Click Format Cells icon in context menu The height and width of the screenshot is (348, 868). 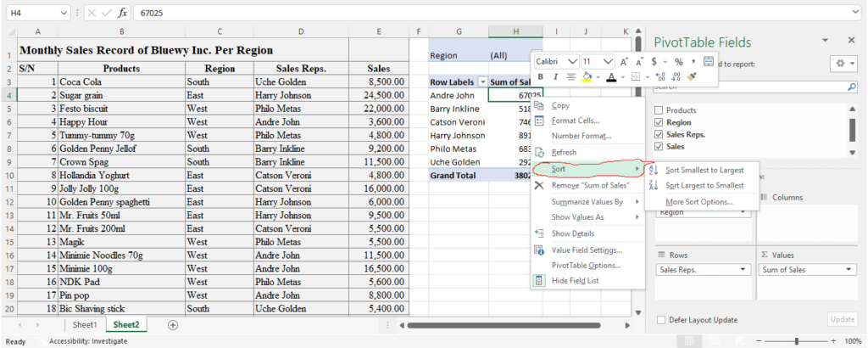(x=539, y=121)
